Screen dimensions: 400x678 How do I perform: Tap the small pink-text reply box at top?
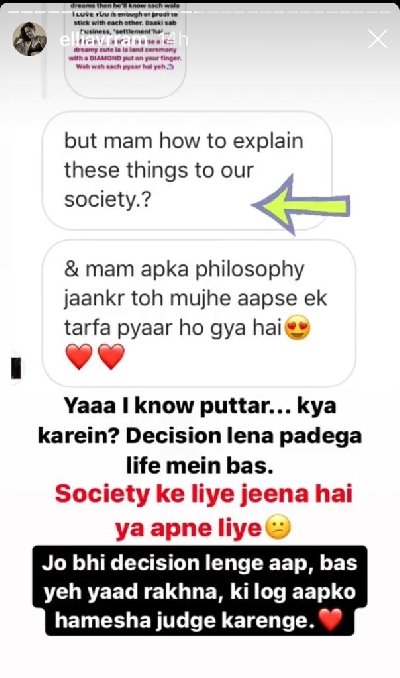tap(125, 50)
